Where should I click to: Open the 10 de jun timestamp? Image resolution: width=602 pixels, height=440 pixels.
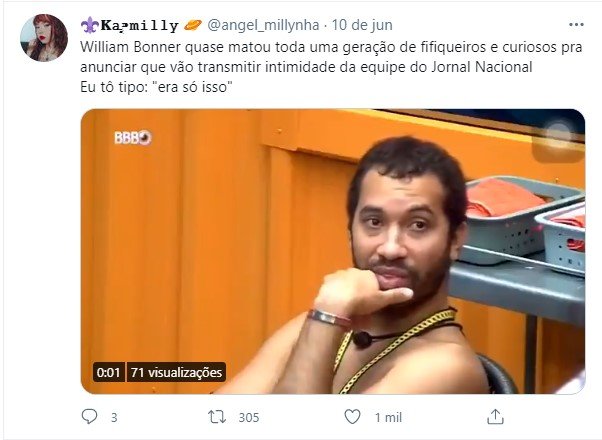click(x=362, y=25)
